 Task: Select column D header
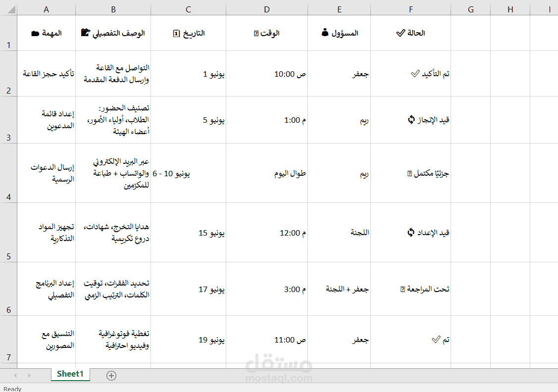click(x=267, y=9)
